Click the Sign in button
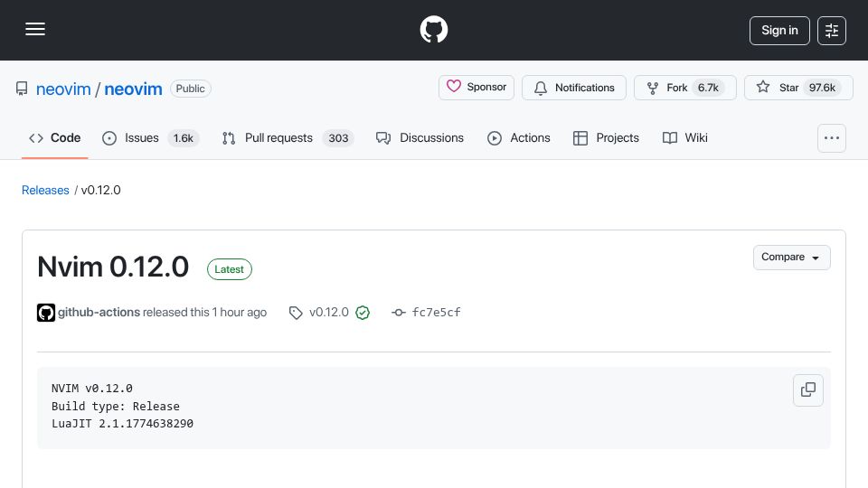The height and width of the screenshot is (488, 868). point(779,31)
